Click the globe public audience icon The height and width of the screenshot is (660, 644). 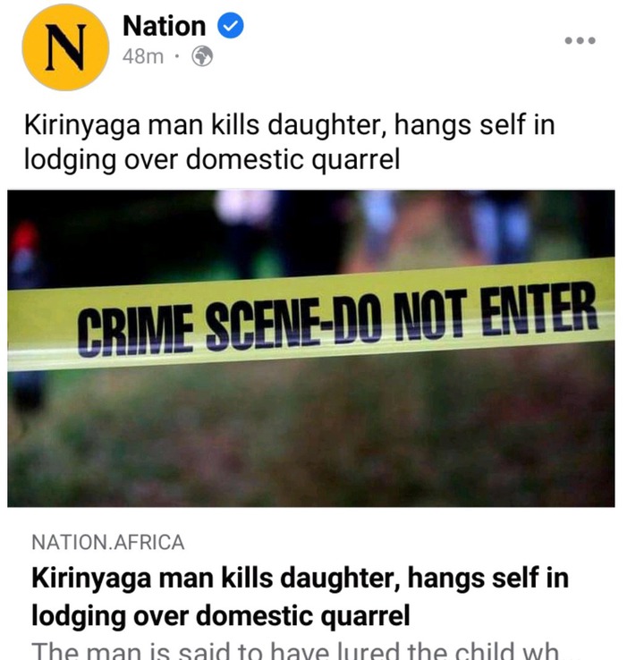202,56
